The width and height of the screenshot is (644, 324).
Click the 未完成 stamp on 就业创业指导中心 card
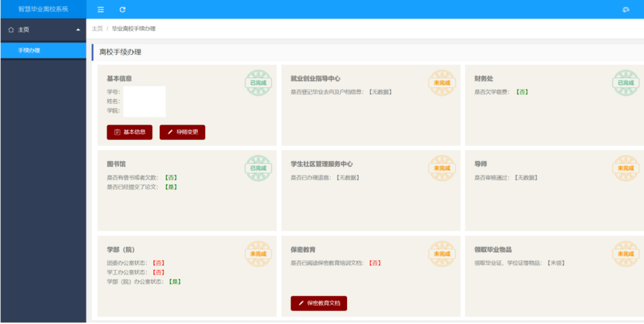442,83
